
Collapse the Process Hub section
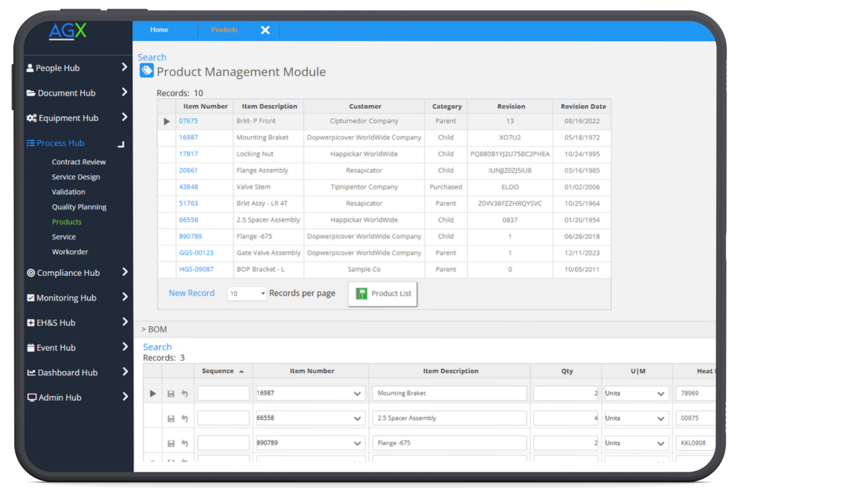[121, 144]
